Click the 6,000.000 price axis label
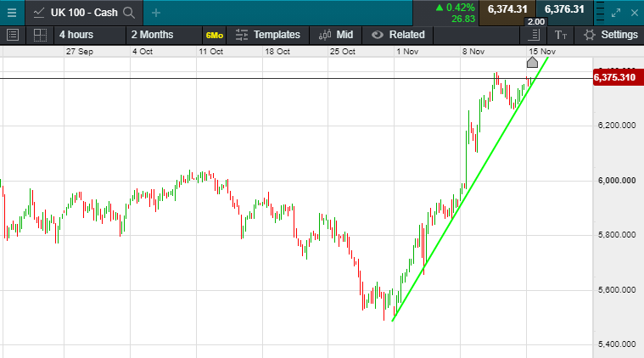 tap(617, 181)
